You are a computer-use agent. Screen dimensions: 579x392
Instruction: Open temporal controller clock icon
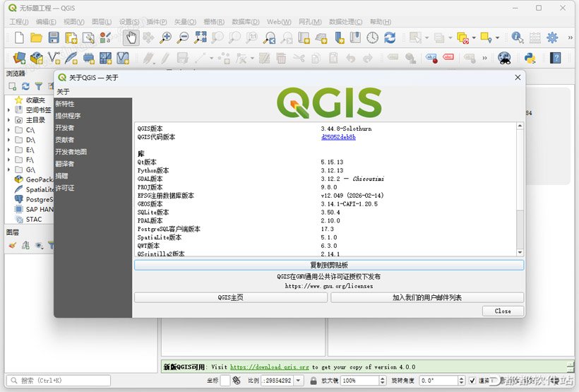[373, 37]
